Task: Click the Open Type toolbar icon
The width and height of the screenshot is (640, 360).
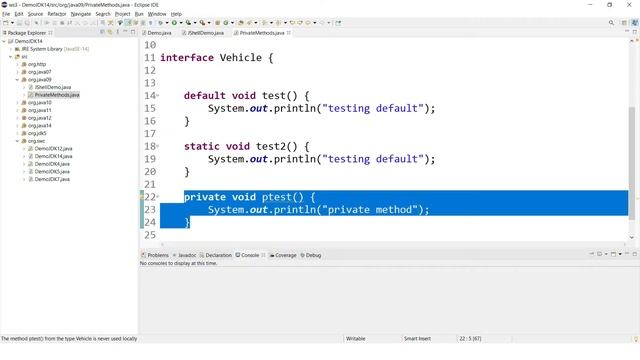Action: (241, 23)
